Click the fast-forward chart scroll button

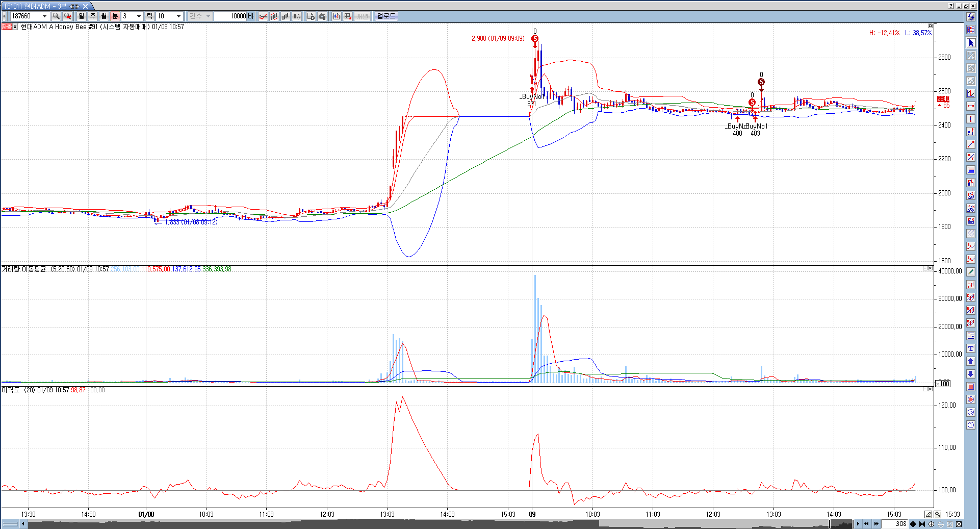[x=876, y=524]
